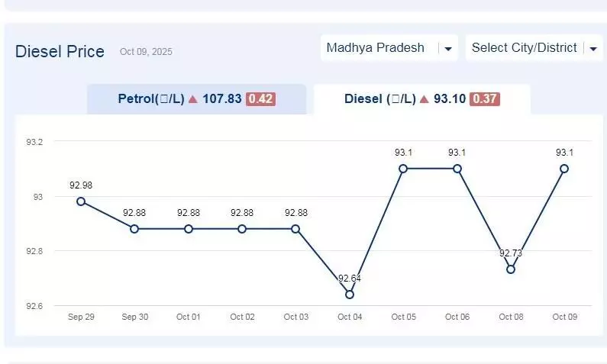Screen dimensions: 607x364
Task: Click the Oct 05 chart data point
Action: click(x=403, y=169)
